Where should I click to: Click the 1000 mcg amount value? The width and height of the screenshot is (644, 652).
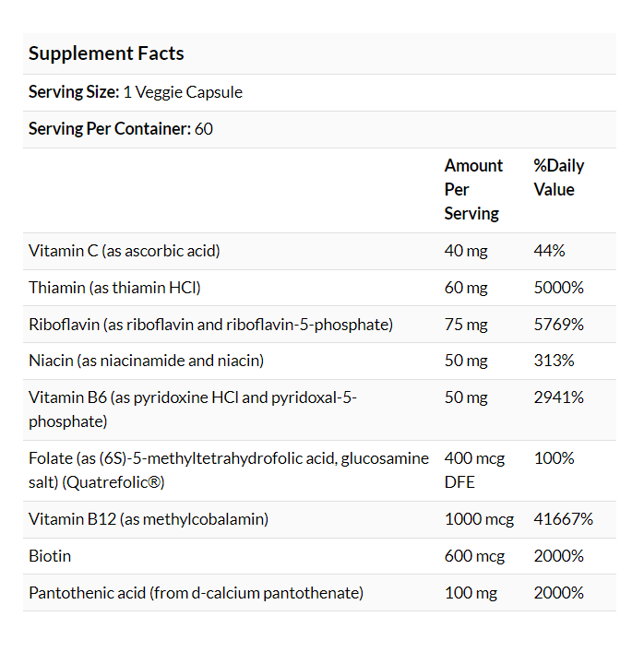(479, 519)
